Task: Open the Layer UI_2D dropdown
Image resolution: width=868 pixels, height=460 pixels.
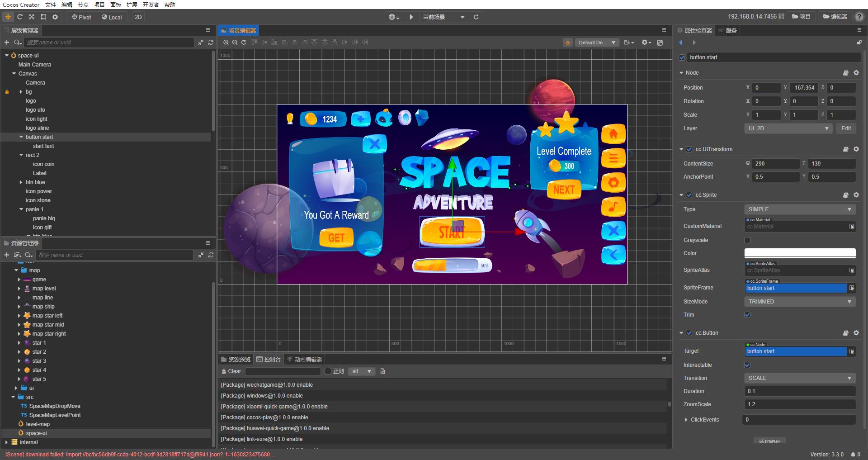Action: point(788,128)
